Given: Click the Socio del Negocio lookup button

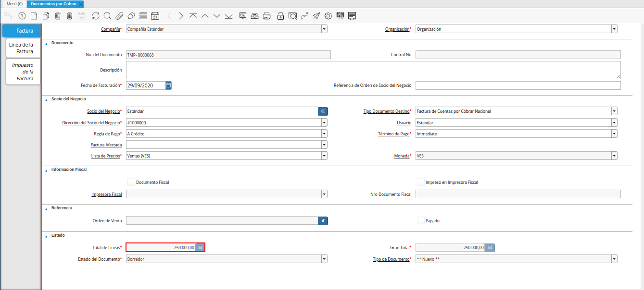Looking at the screenshot, I should 323,111.
